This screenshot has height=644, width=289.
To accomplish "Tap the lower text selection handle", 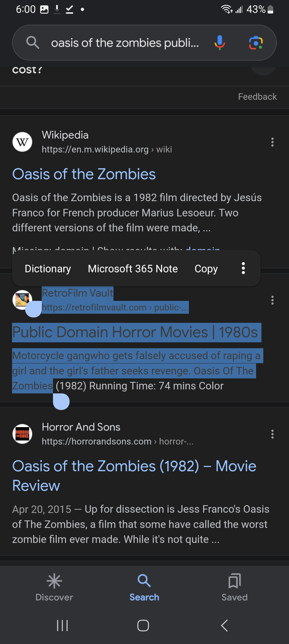I will click(x=61, y=401).
